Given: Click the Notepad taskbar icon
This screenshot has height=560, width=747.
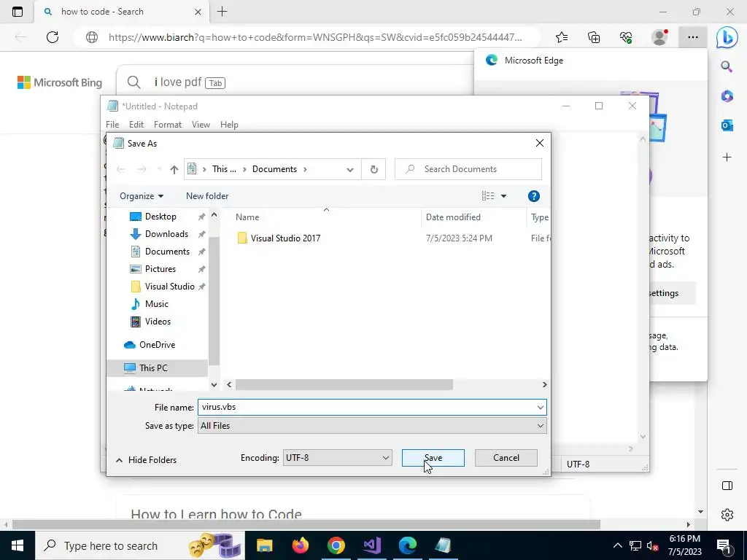Looking at the screenshot, I should click(443, 545).
